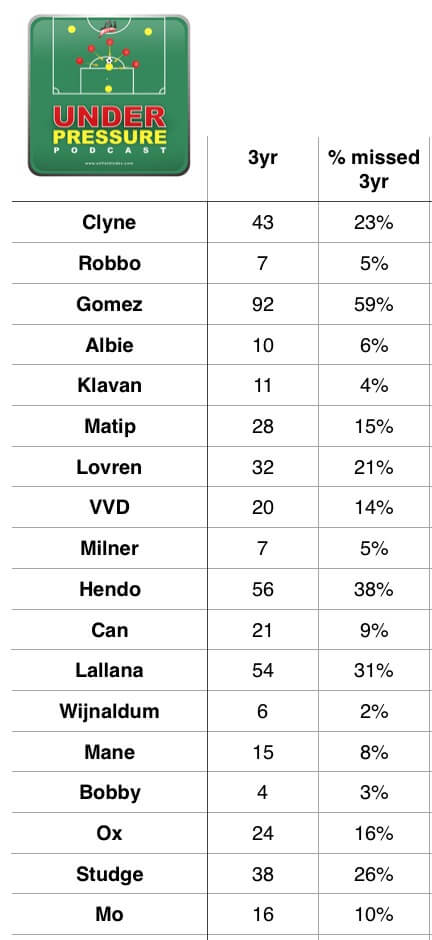The image size is (432, 940).
Task: Click VVD's 14% cell
Action: 374,508
